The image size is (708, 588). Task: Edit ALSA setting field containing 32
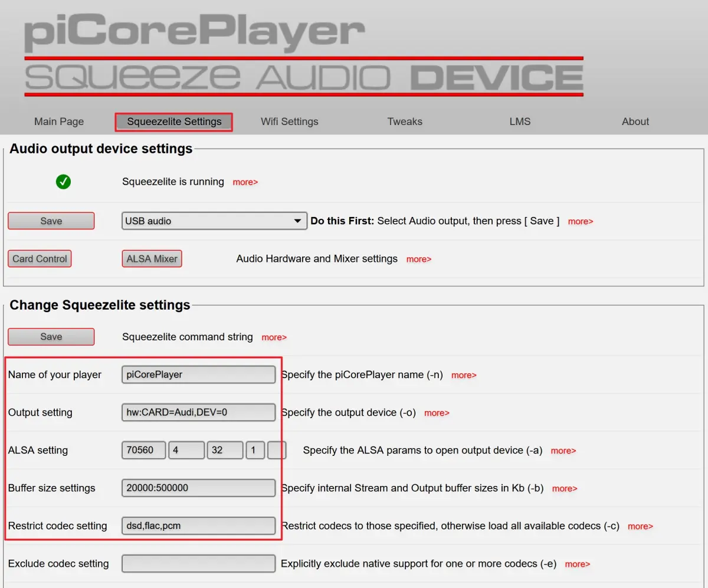(225, 450)
